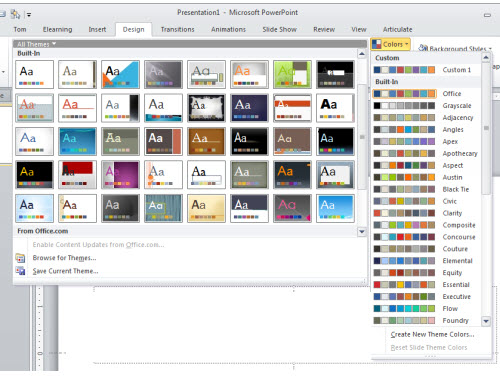Image resolution: width=500 pixels, height=377 pixels.
Task: Expand the All Themes filter dropdown
Action: [x=37, y=44]
